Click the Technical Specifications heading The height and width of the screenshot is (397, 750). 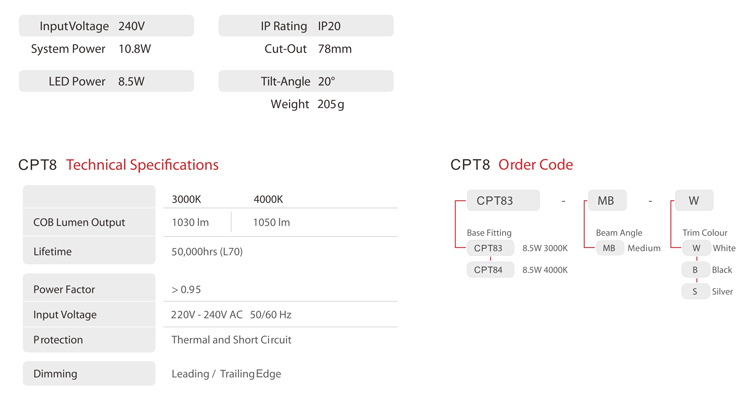tap(142, 165)
